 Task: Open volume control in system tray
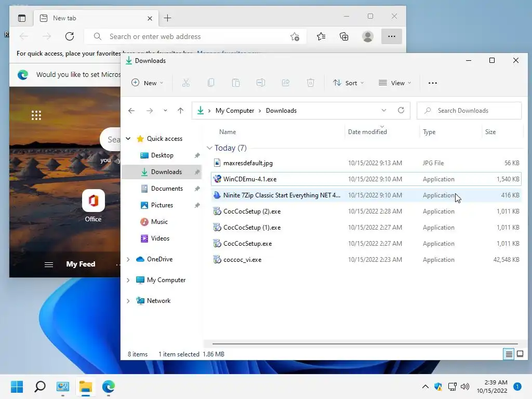(x=465, y=387)
